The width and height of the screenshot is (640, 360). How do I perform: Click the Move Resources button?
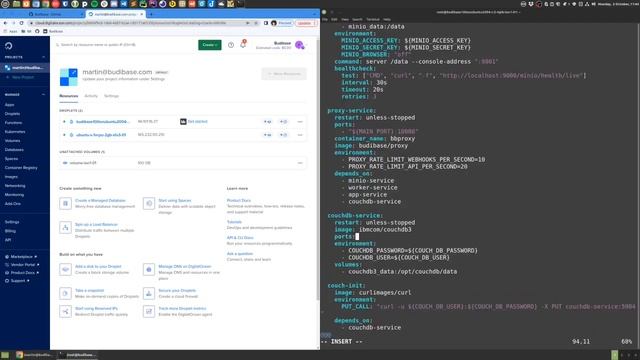(x=284, y=74)
